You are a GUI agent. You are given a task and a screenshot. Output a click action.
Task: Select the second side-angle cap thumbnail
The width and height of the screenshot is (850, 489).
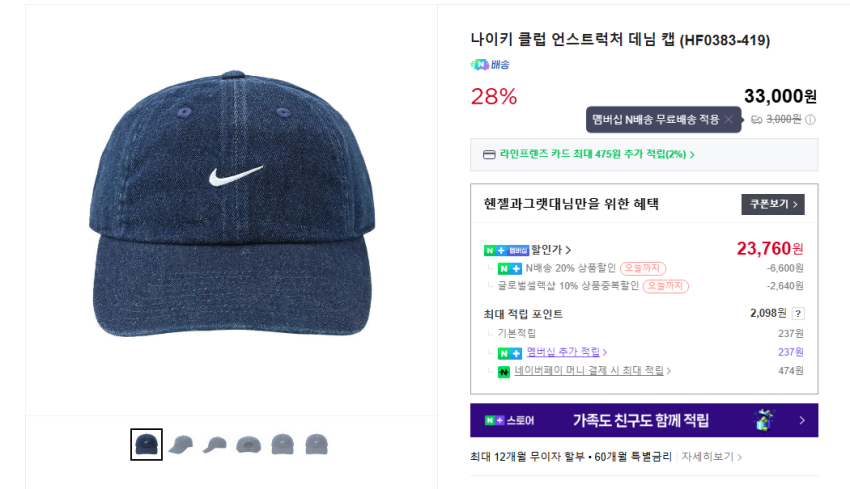pyautogui.click(x=180, y=444)
